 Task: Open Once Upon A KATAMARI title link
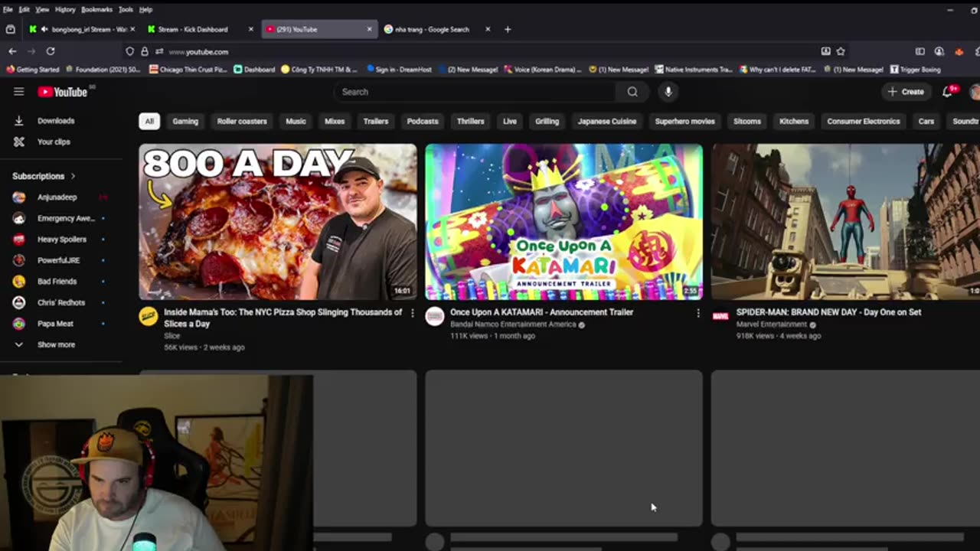(541, 312)
